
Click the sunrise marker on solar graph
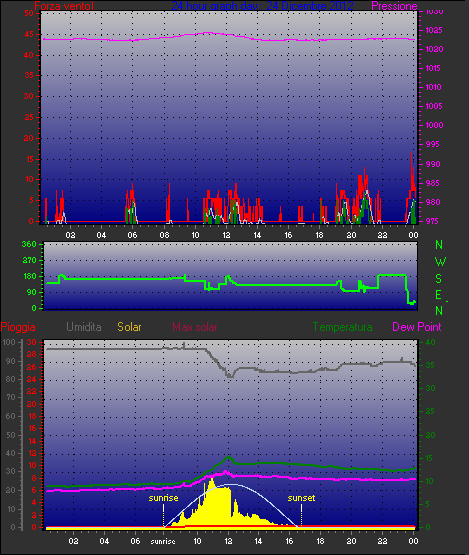pyautogui.click(x=163, y=498)
